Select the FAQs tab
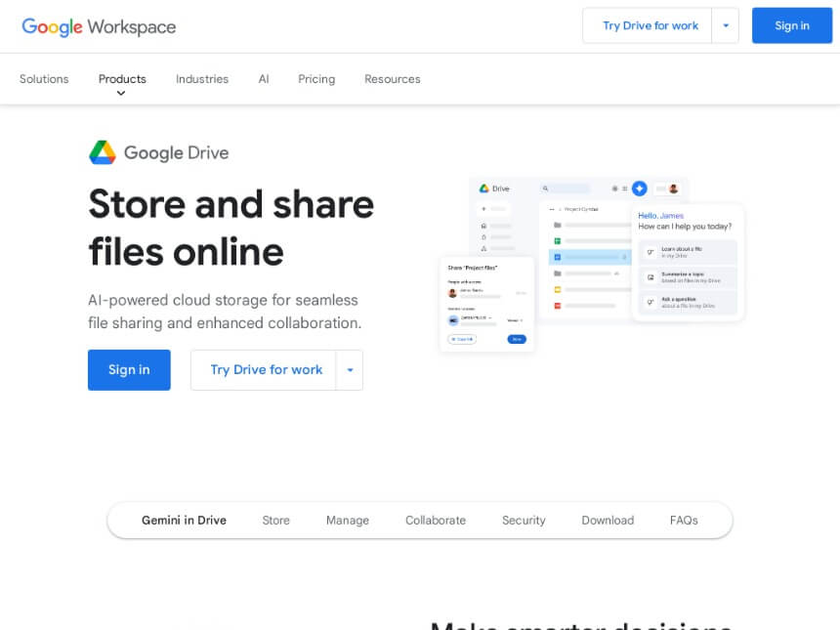This screenshot has height=630, width=840. pyautogui.click(x=684, y=521)
